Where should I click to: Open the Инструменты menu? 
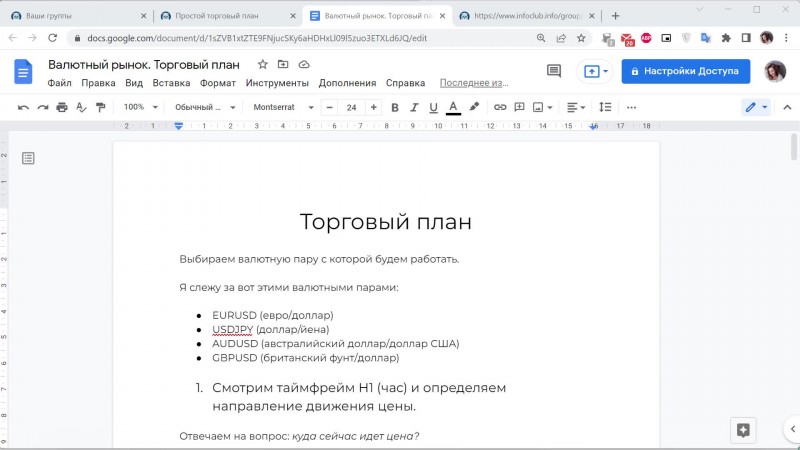tap(277, 83)
